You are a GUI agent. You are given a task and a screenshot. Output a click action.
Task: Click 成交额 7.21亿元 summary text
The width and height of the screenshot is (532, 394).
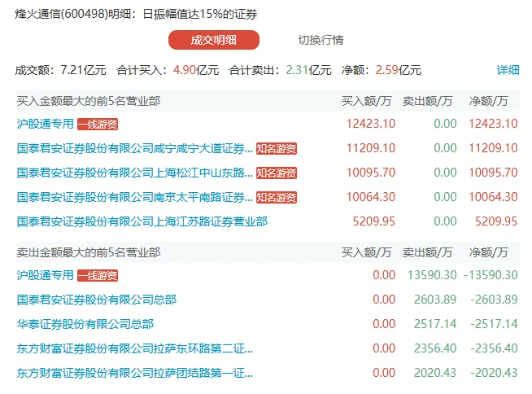click(x=61, y=70)
